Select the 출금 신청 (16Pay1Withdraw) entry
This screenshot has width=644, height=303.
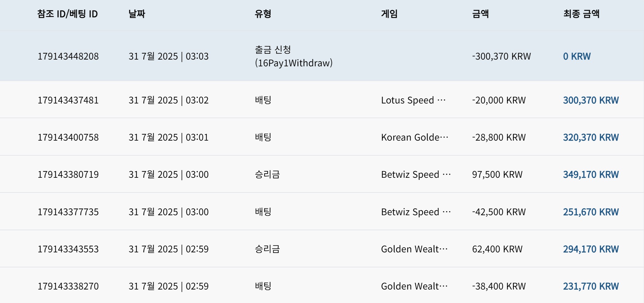tap(294, 56)
